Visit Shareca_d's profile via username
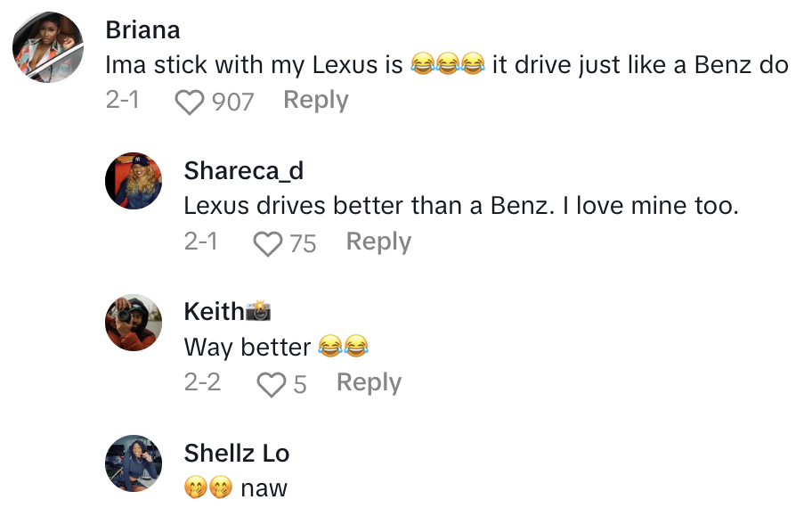The image size is (812, 508). tap(243, 170)
